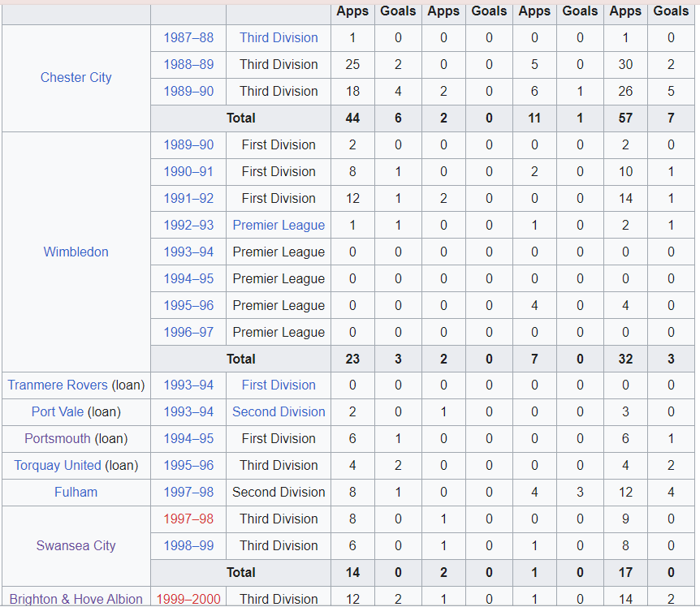Open the Swansea City club link

(76, 545)
